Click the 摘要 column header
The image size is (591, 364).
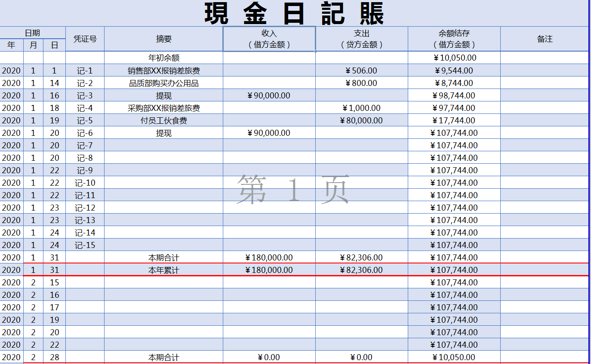point(164,39)
